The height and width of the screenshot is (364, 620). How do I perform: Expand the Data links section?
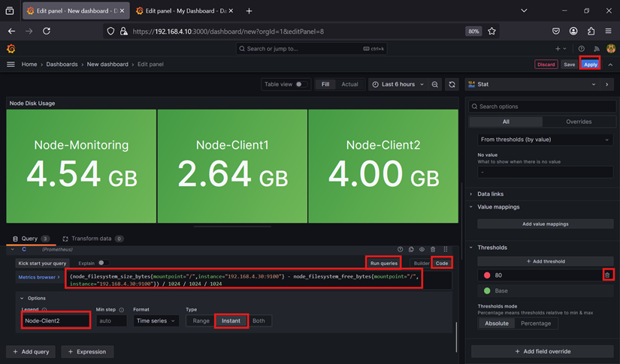pyautogui.click(x=490, y=194)
